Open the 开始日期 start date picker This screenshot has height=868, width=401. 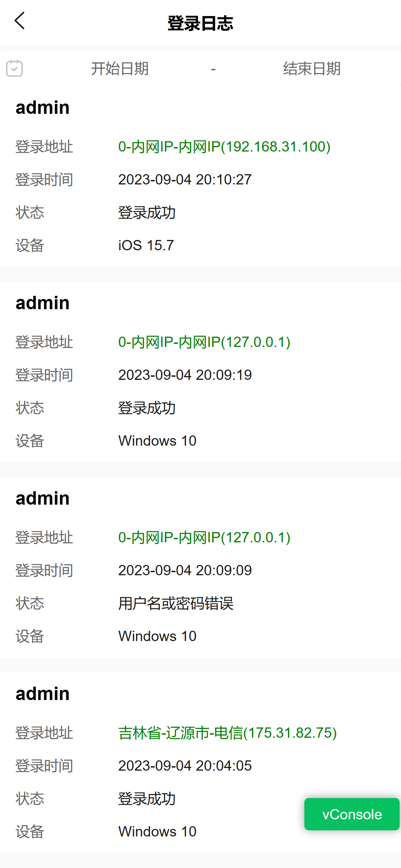coord(120,69)
